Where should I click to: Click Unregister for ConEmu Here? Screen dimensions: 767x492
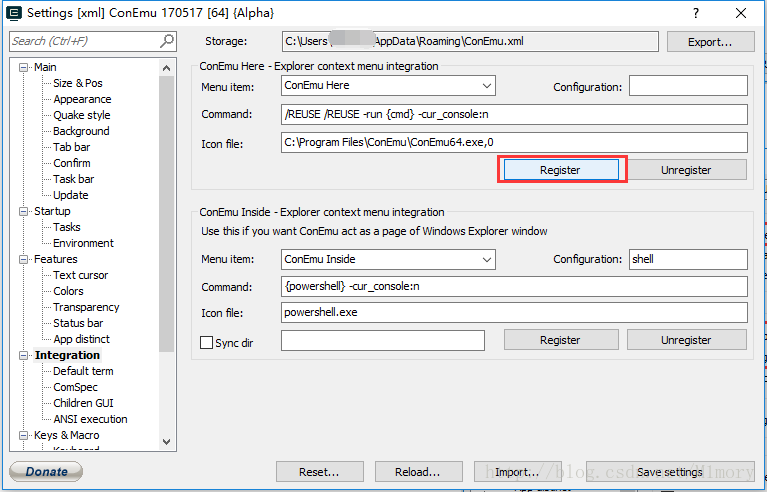tap(686, 170)
